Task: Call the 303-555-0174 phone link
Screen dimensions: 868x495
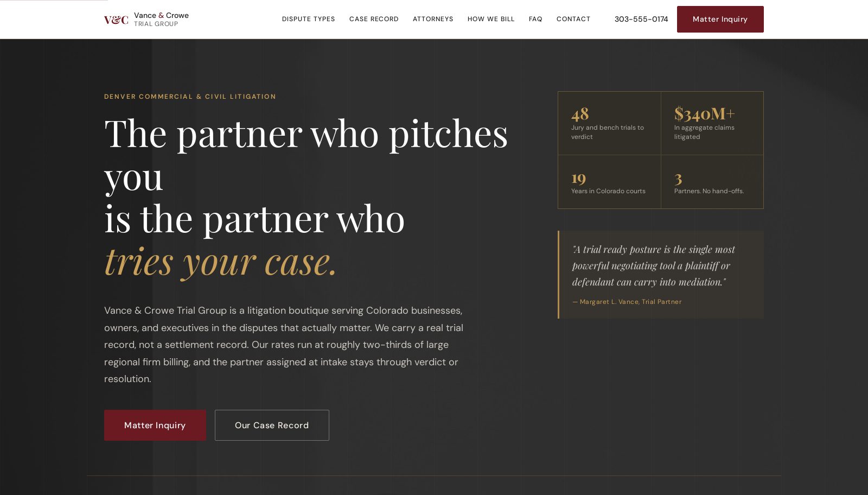Action: 641,19
